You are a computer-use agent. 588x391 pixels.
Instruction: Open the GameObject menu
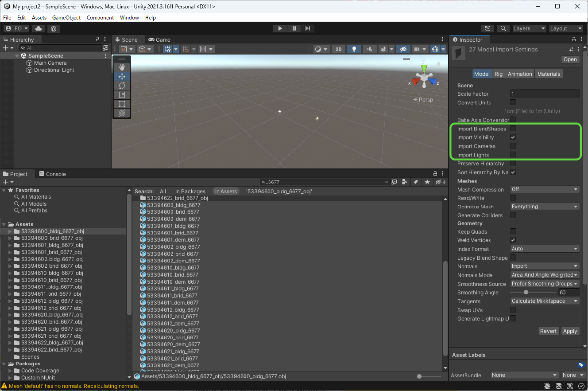(66, 18)
